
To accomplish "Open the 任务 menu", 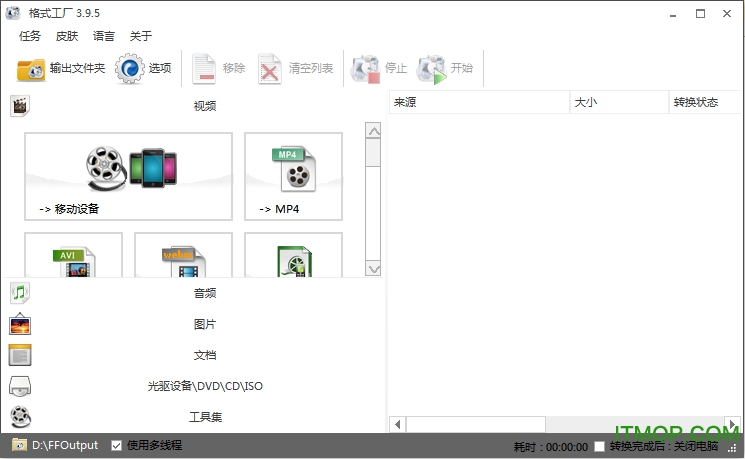I will coord(30,36).
